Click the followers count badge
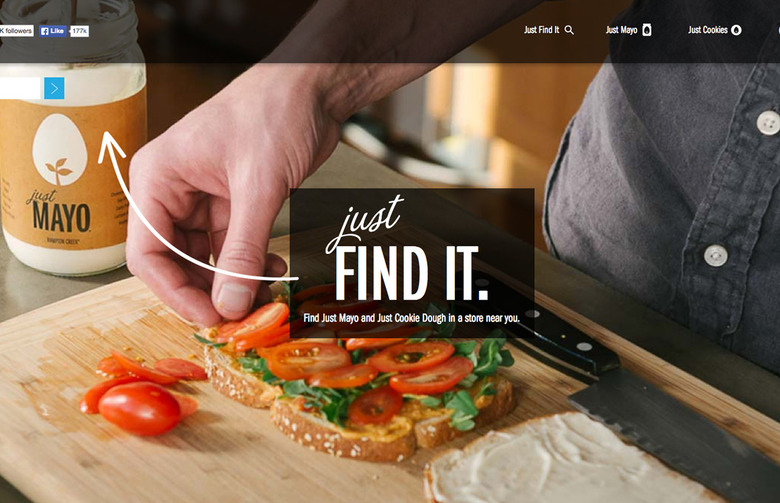The width and height of the screenshot is (780, 503). coord(16,31)
